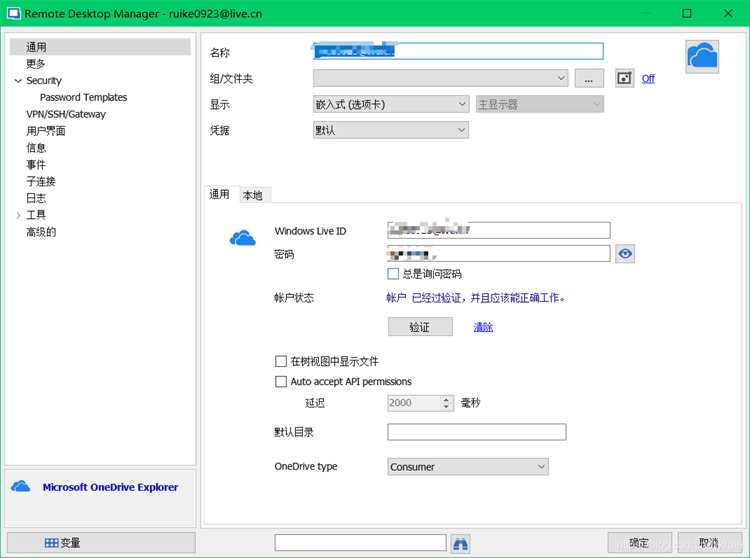Click the 名称 input field

click(x=458, y=51)
